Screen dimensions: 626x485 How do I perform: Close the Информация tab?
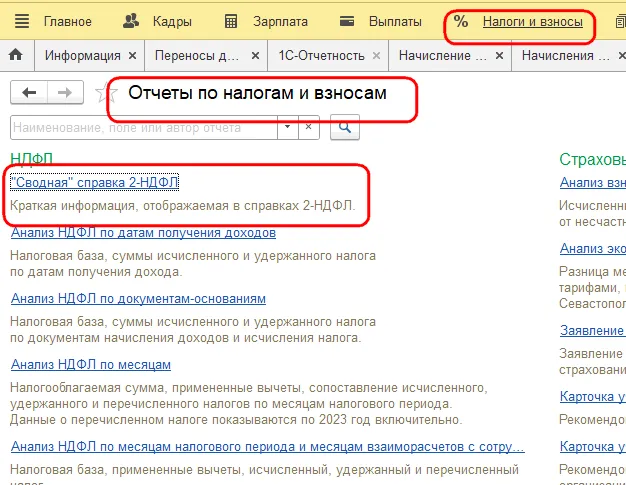coord(131,56)
